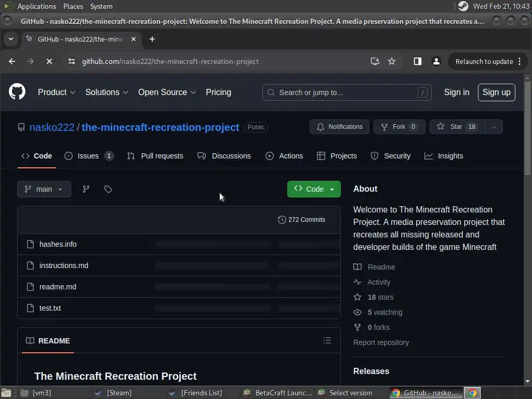Stop page loading with the X button

(x=49, y=61)
